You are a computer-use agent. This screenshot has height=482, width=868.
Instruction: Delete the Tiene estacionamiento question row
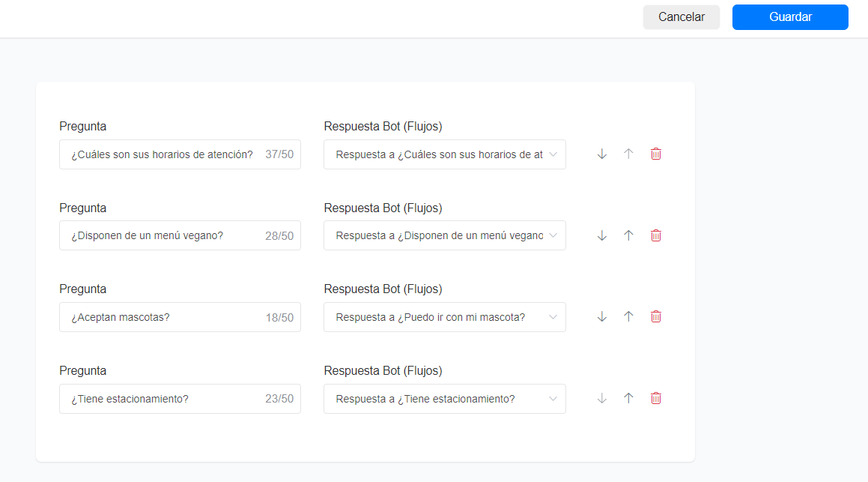click(656, 398)
